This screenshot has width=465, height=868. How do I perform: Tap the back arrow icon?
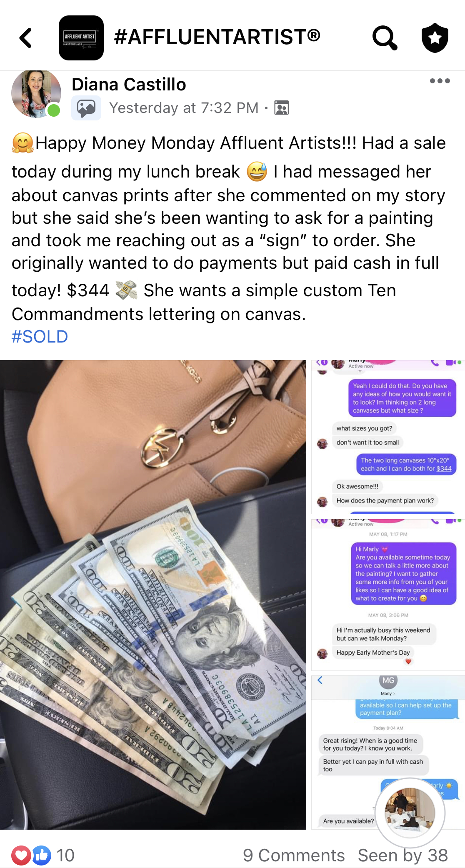26,38
